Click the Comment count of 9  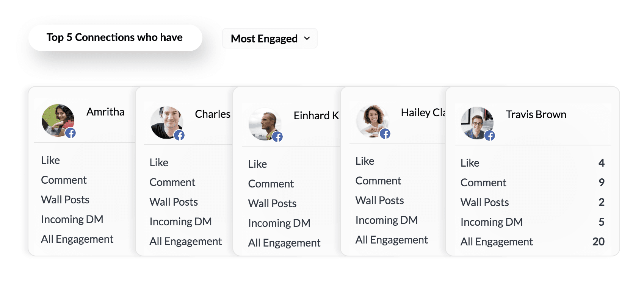point(602,183)
